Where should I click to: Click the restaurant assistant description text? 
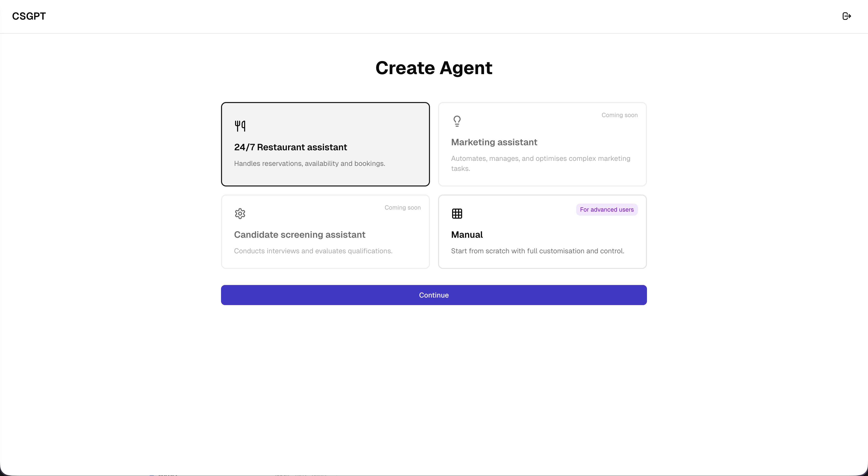pyautogui.click(x=309, y=164)
